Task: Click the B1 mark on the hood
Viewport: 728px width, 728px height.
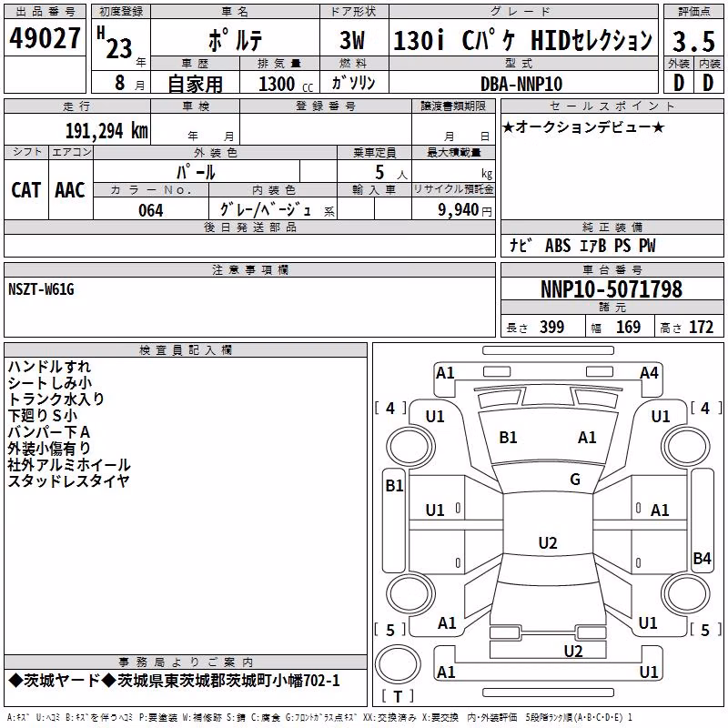Action: pos(508,438)
